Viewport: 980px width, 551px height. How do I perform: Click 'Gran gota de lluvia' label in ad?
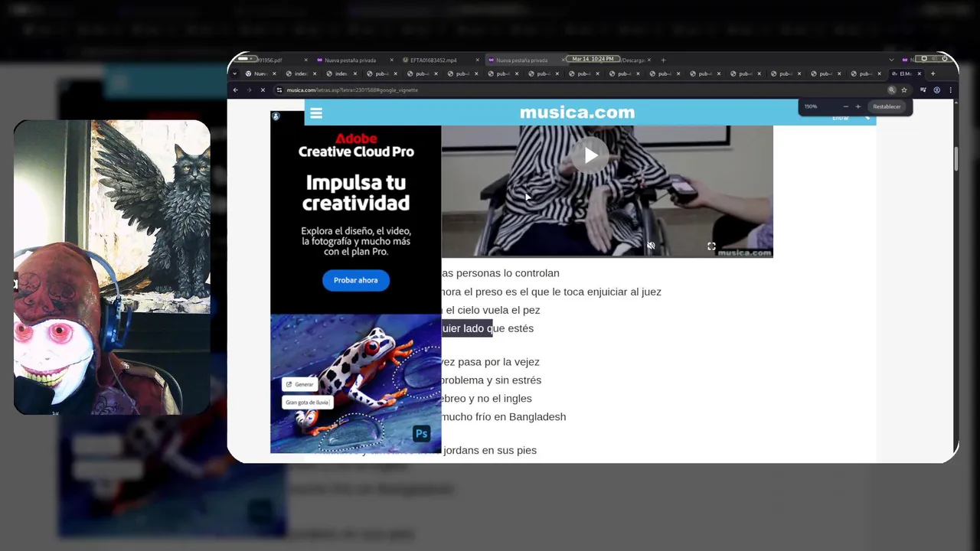point(307,402)
